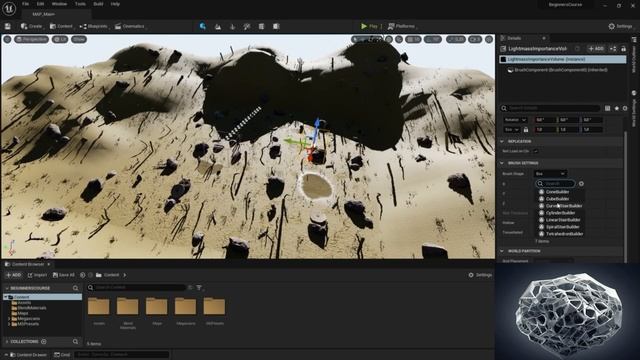This screenshot has height=360, width=640.
Task: Click Save All in Content Browser
Action: (64, 275)
